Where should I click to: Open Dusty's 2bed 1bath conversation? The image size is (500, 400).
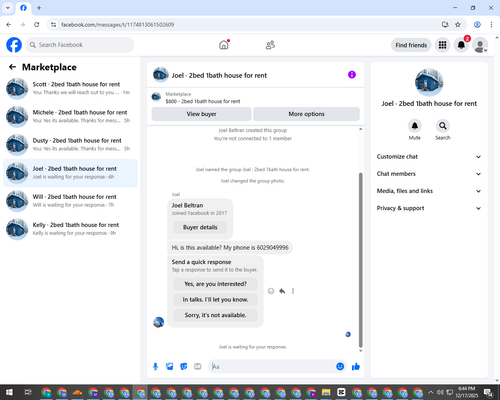[x=70, y=145]
